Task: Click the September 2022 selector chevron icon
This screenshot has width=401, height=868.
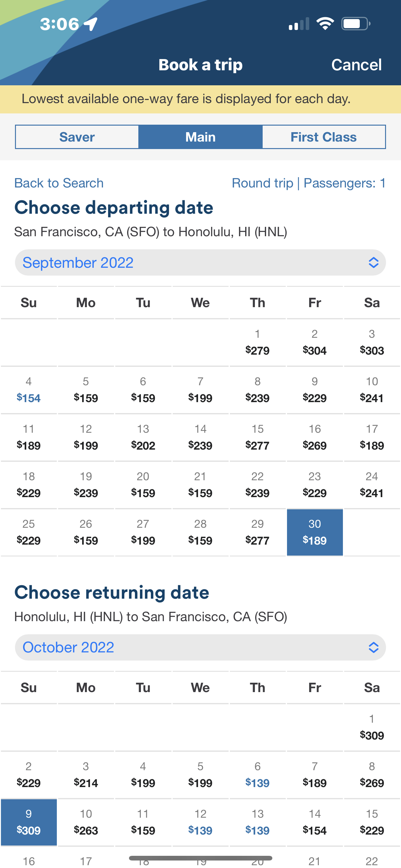Action: click(x=374, y=262)
